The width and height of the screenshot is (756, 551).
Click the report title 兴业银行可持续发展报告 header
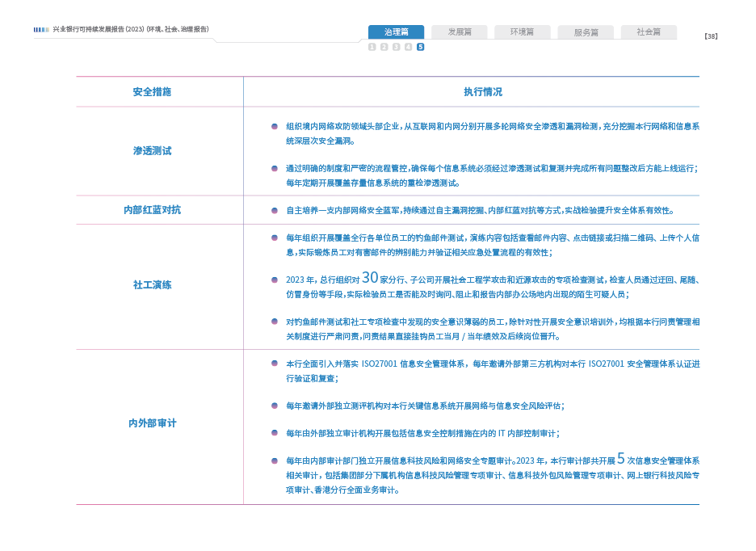[131, 30]
